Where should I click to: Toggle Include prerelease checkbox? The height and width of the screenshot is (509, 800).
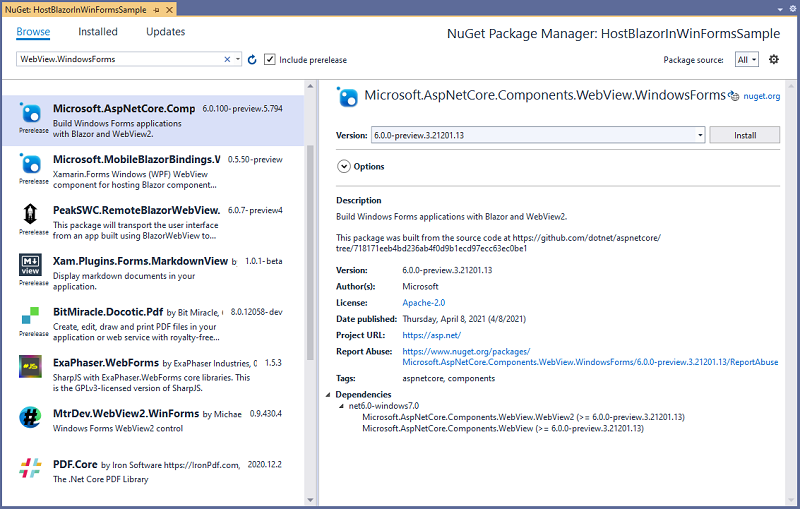[x=269, y=59]
